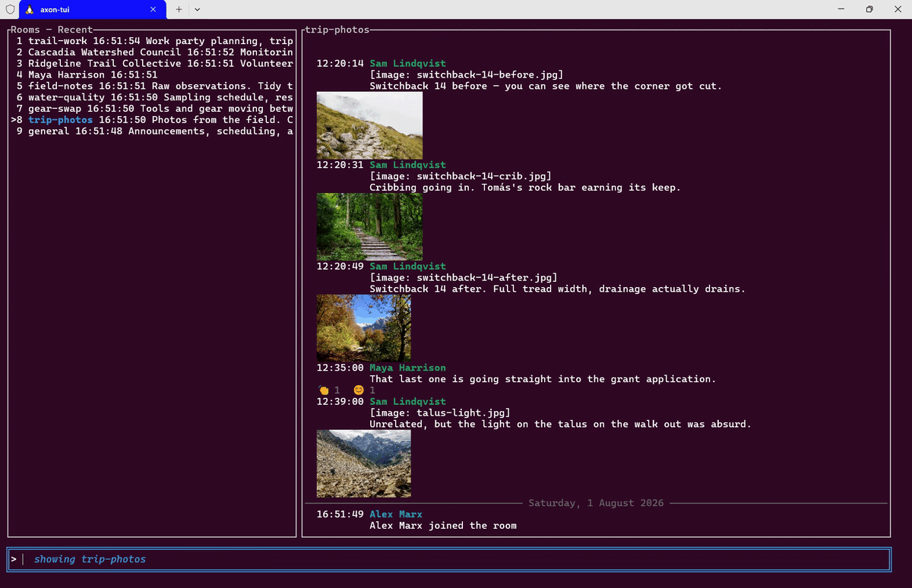Click the 'Switchback 14 before' caption text

click(546, 87)
